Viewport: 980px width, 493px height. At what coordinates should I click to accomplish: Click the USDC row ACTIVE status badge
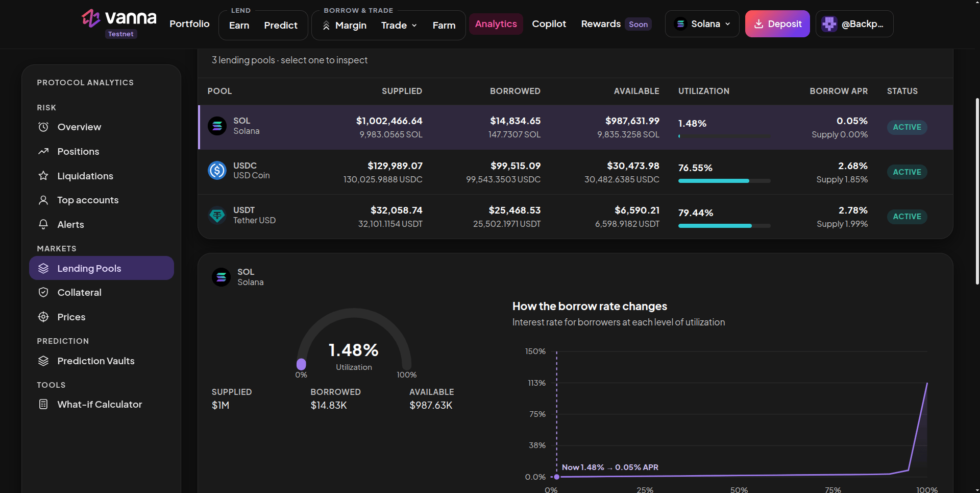tap(907, 172)
